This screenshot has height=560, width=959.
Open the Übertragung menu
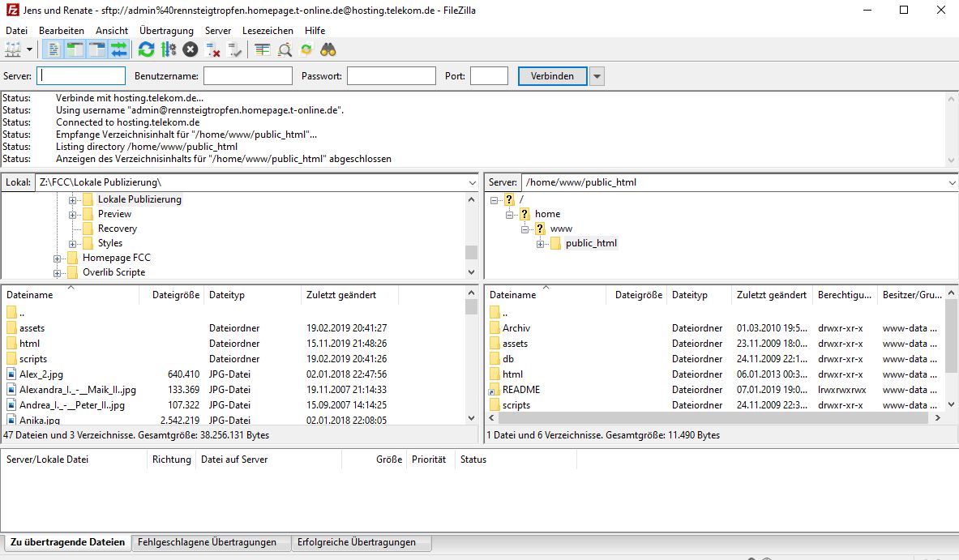166,30
